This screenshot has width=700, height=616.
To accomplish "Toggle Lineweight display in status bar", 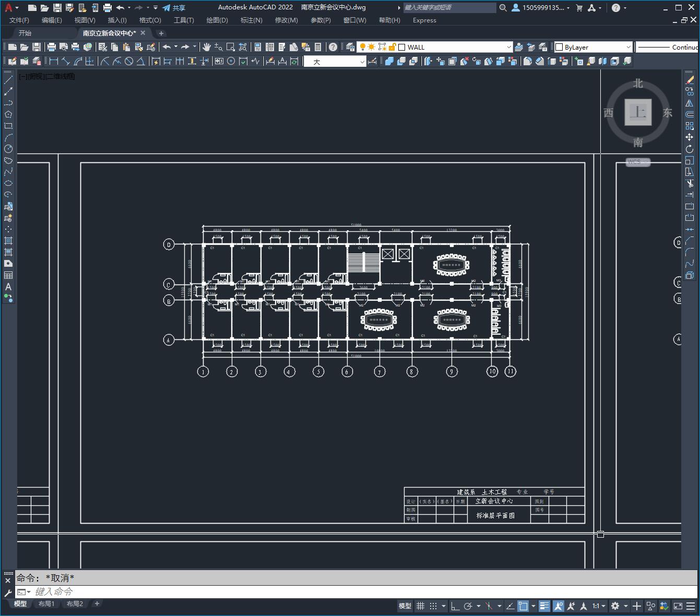I will 544,606.
